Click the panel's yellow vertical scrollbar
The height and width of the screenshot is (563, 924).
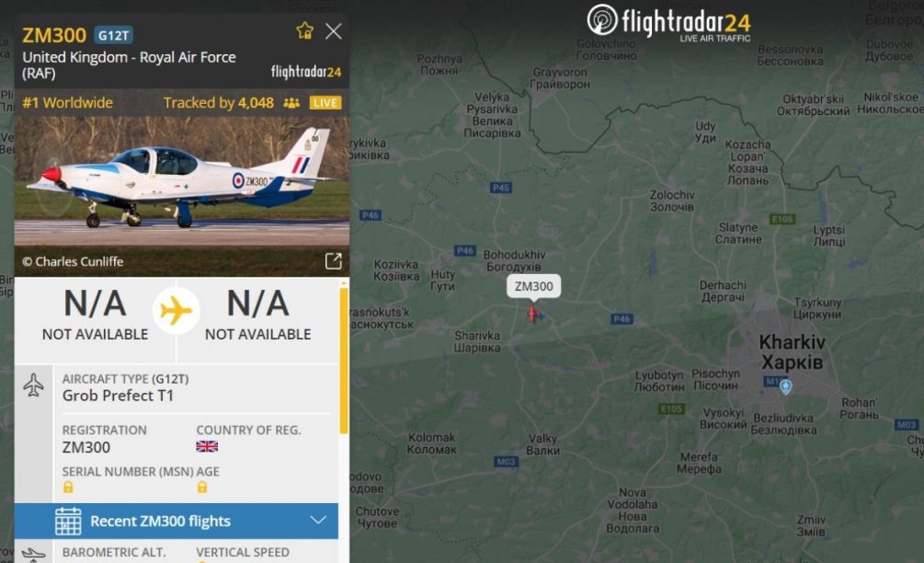click(x=344, y=361)
